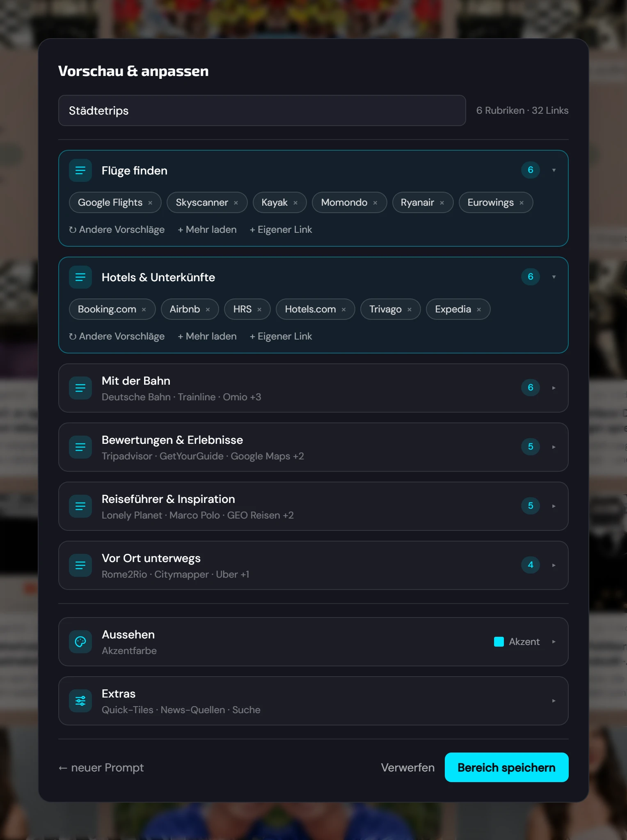Add a custom link to Flüge finden
The height and width of the screenshot is (840, 627).
coord(281,230)
